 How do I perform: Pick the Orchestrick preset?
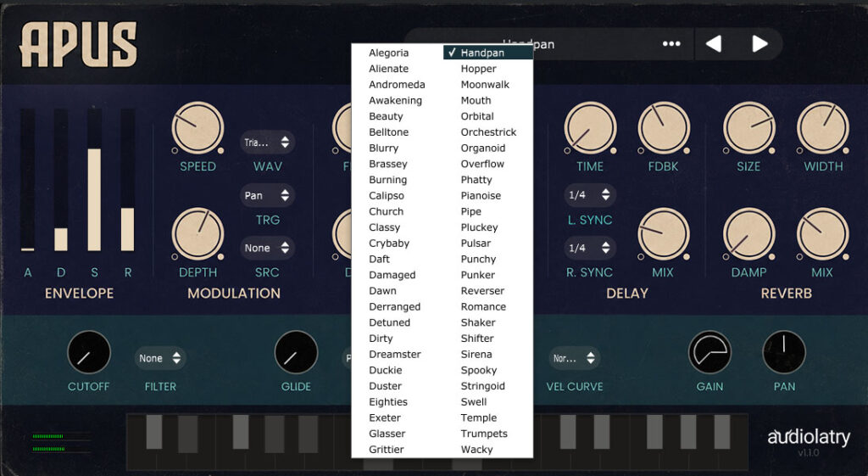point(488,132)
